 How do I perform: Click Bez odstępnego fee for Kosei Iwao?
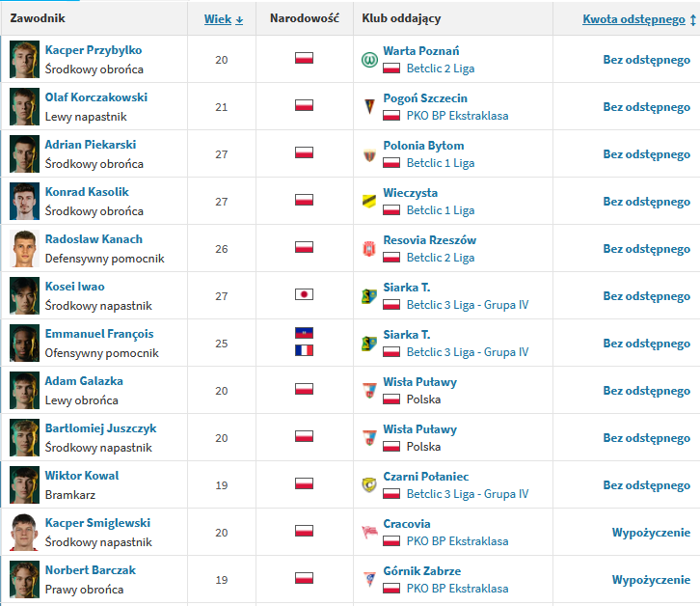click(647, 296)
